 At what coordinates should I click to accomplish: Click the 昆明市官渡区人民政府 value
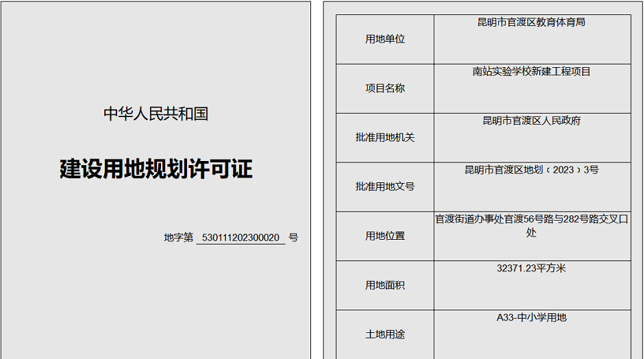[x=531, y=121]
